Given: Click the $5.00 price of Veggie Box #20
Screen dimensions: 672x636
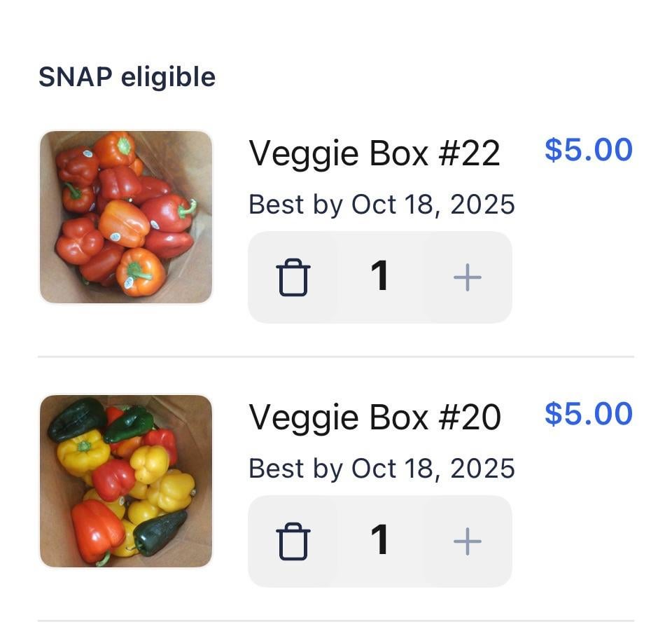Looking at the screenshot, I should pos(588,414).
